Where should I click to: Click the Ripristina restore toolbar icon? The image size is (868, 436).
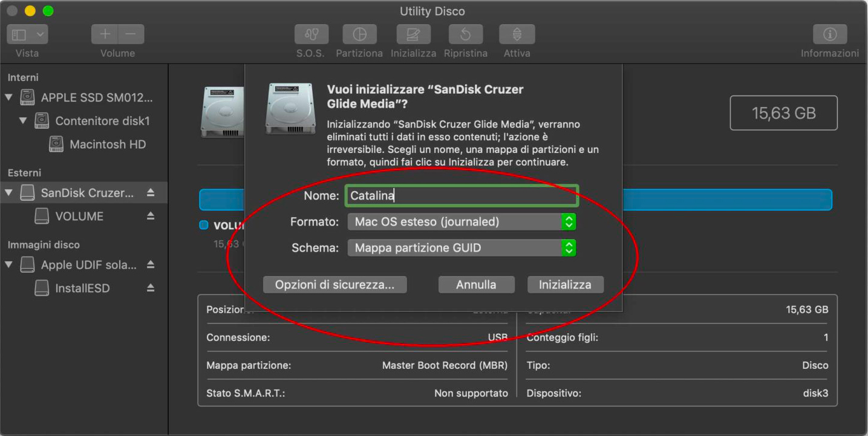[x=465, y=34]
